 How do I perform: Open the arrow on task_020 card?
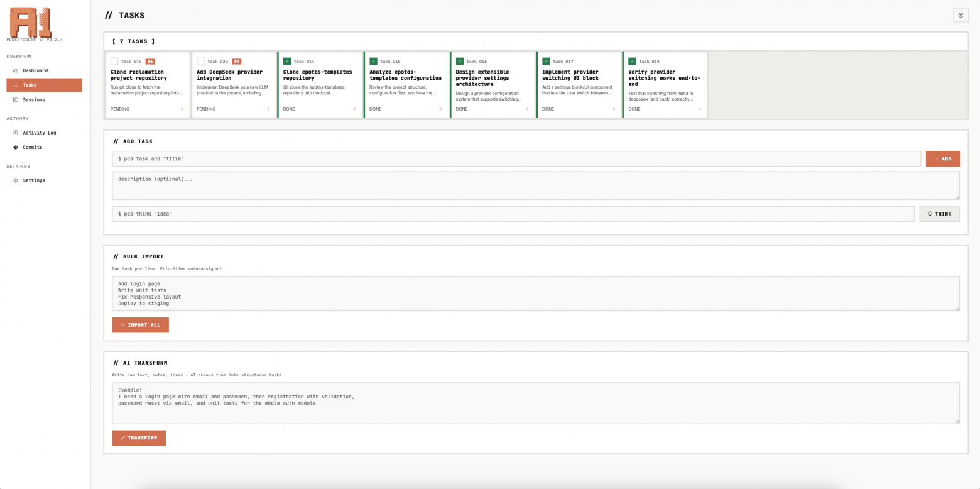268,109
